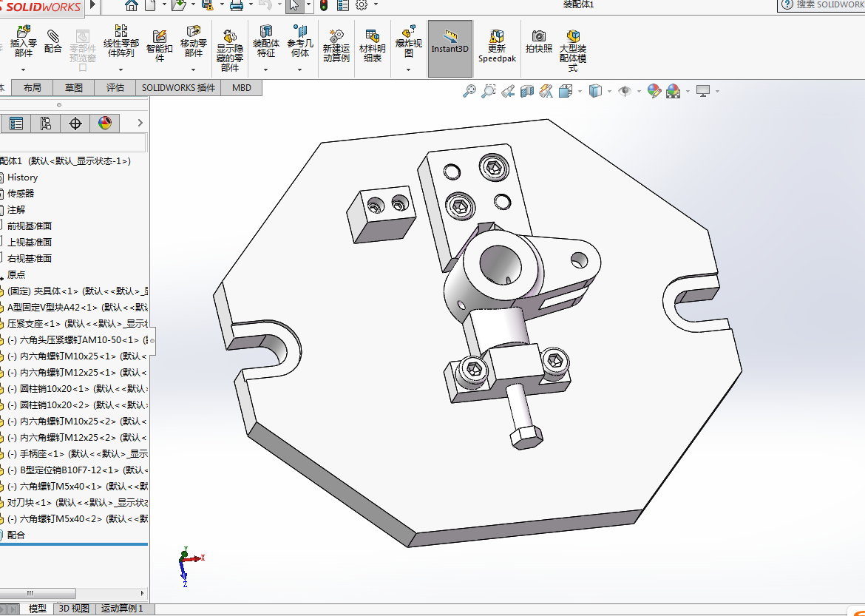Image resolution: width=865 pixels, height=616 pixels.
Task: Click 线性零部件阵列 linear component pattern tool
Action: pyautogui.click(x=121, y=41)
